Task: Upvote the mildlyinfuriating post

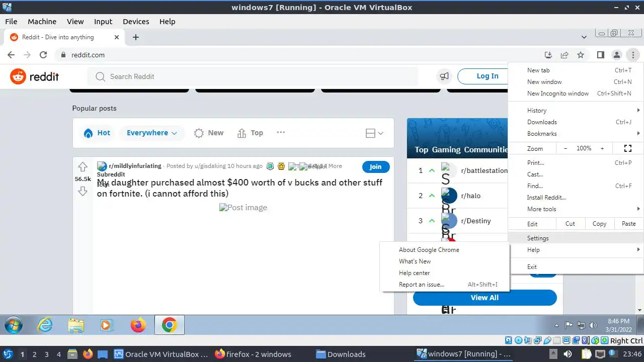Action: (83, 167)
